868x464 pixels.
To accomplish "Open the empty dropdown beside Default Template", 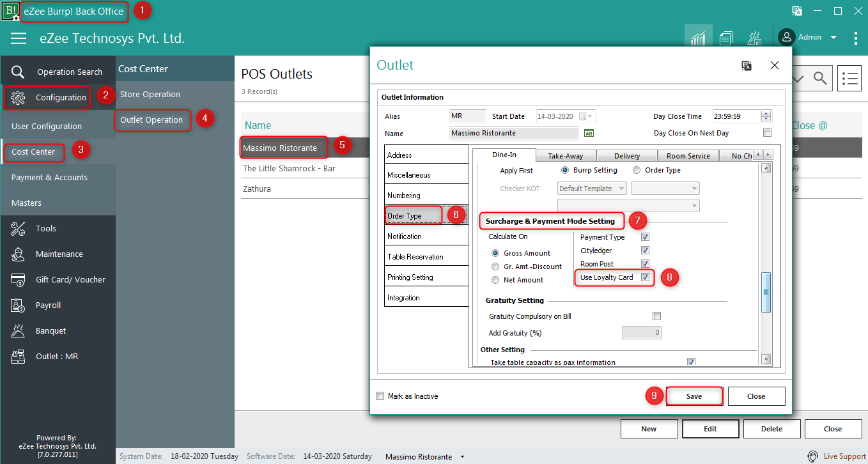I will pyautogui.click(x=665, y=189).
